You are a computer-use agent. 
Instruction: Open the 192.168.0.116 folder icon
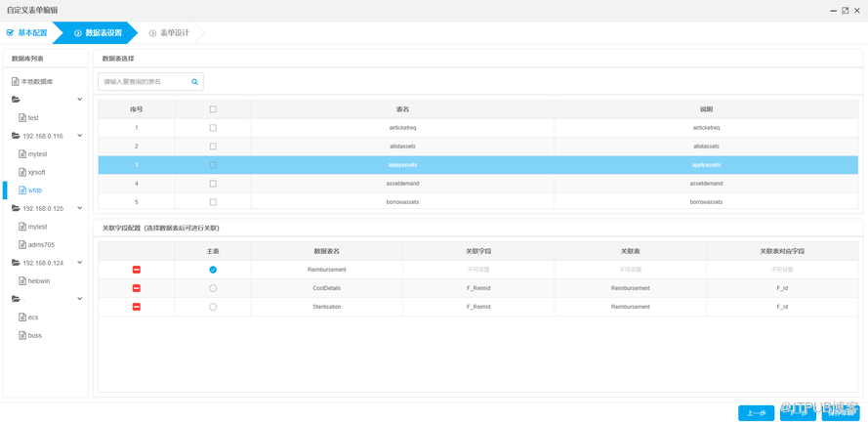pyautogui.click(x=16, y=136)
